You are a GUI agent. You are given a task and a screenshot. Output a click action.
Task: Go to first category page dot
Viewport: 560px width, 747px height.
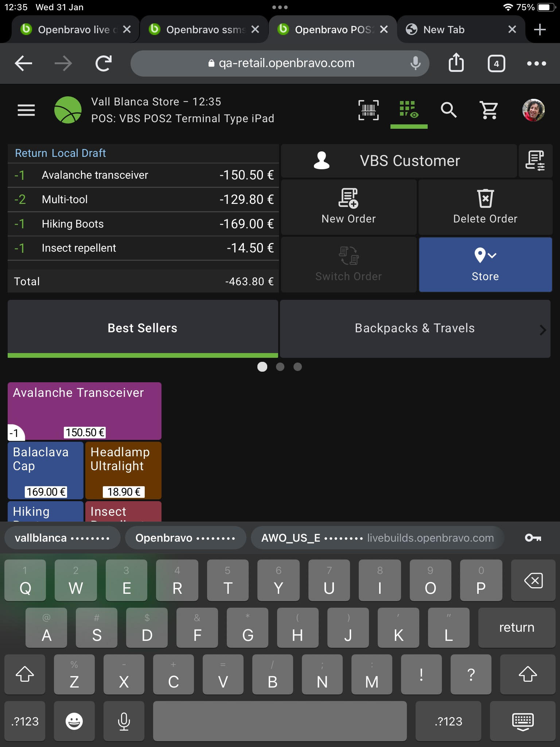click(x=262, y=367)
